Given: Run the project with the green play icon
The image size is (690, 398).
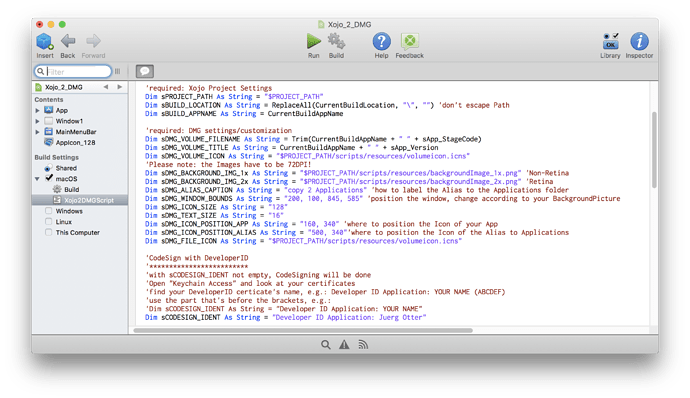Looking at the screenshot, I should click(314, 41).
